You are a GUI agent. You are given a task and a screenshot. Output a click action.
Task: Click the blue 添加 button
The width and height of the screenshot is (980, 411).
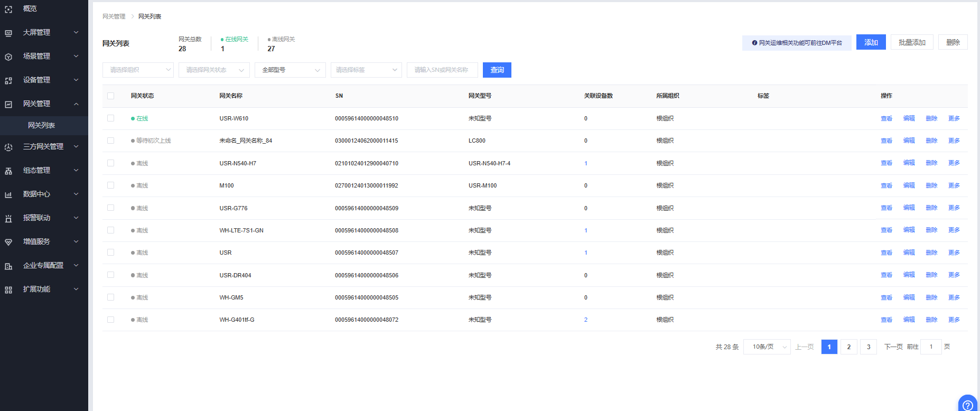tap(871, 42)
